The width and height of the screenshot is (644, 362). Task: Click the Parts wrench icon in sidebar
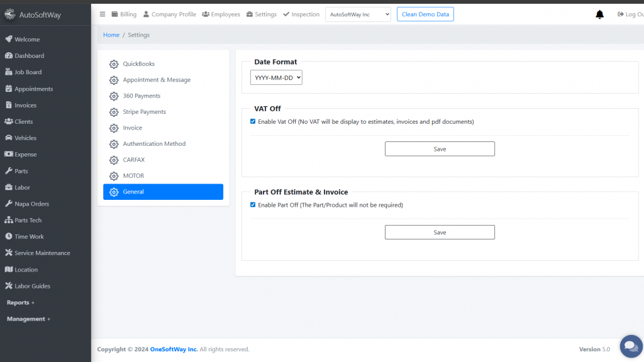9,171
